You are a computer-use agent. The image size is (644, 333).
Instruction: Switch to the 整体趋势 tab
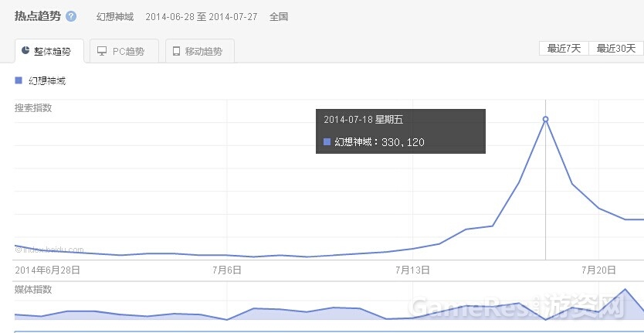click(49, 51)
